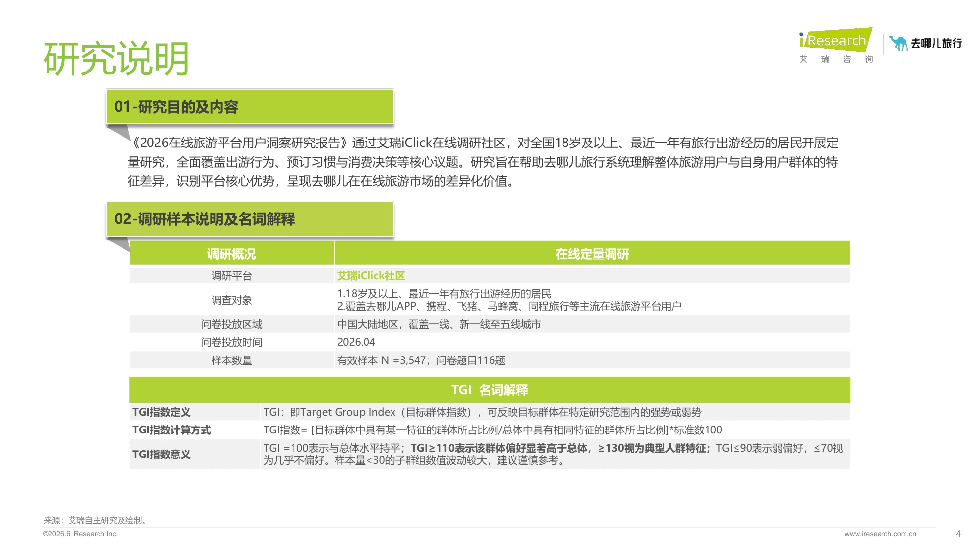Click the TGI 名词解释 table header
Image resolution: width=980 pixels, height=551 pixels.
click(490, 390)
